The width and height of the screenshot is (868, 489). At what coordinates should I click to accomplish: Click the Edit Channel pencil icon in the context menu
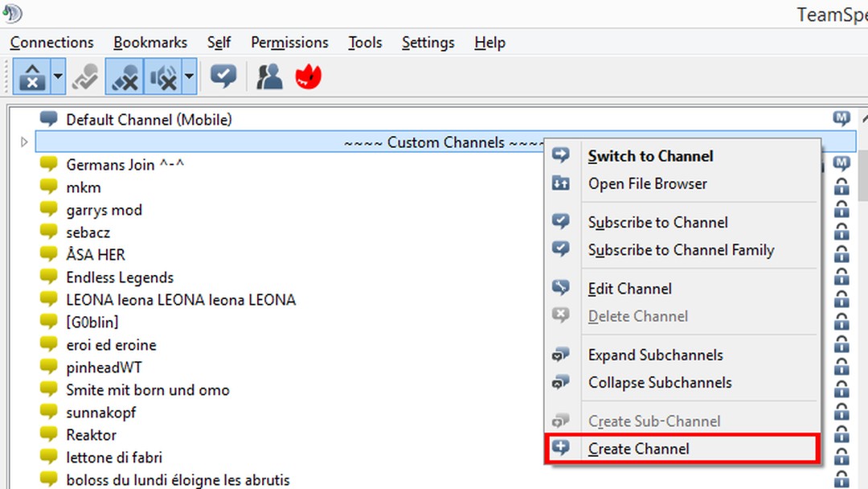560,288
